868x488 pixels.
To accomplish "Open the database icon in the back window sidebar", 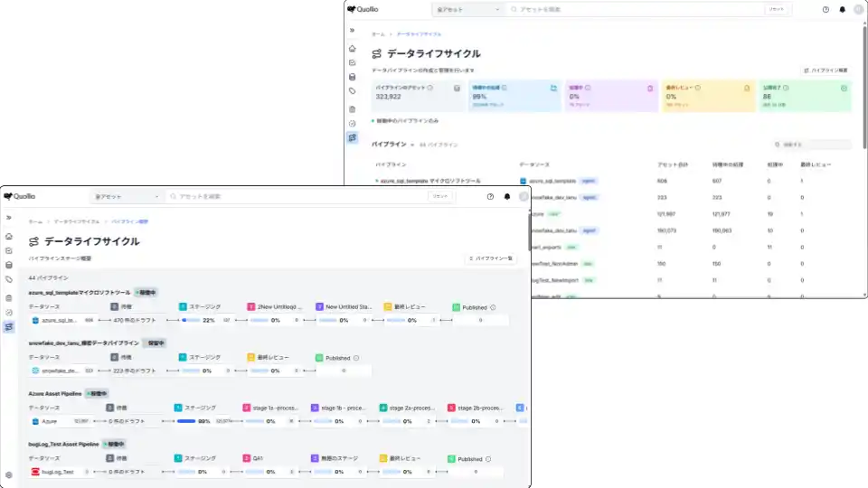I will click(x=352, y=78).
